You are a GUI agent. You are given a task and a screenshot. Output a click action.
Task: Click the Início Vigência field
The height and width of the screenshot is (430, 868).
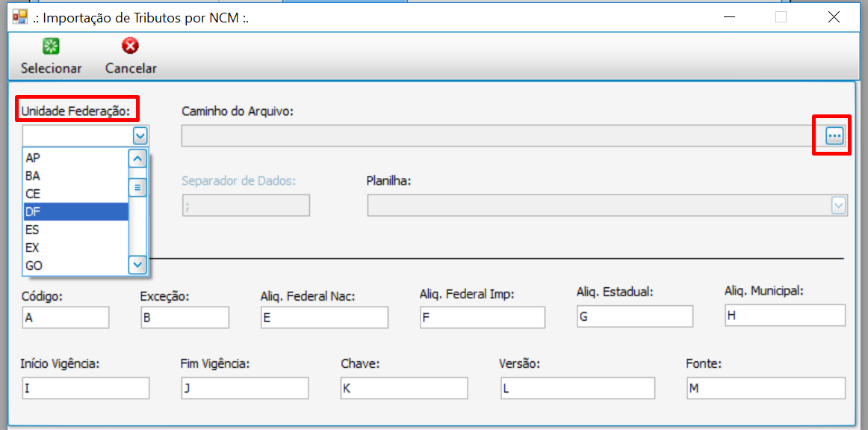(86, 388)
